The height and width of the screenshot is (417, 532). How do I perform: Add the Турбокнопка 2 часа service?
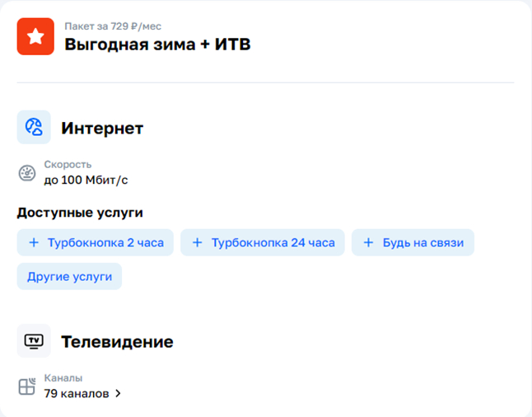click(x=96, y=243)
